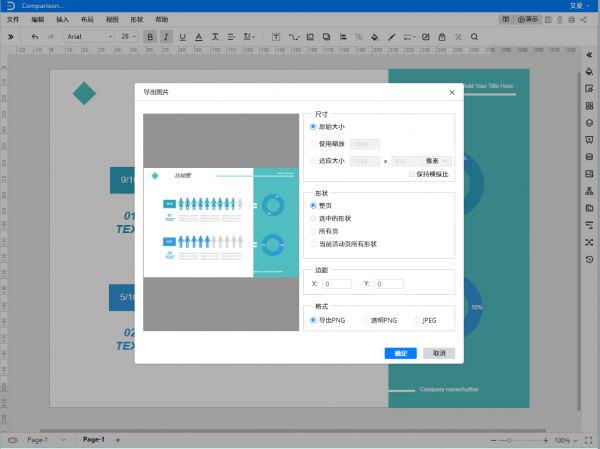Select JPEG as export format
The width and height of the screenshot is (600, 449).
pyautogui.click(x=419, y=320)
